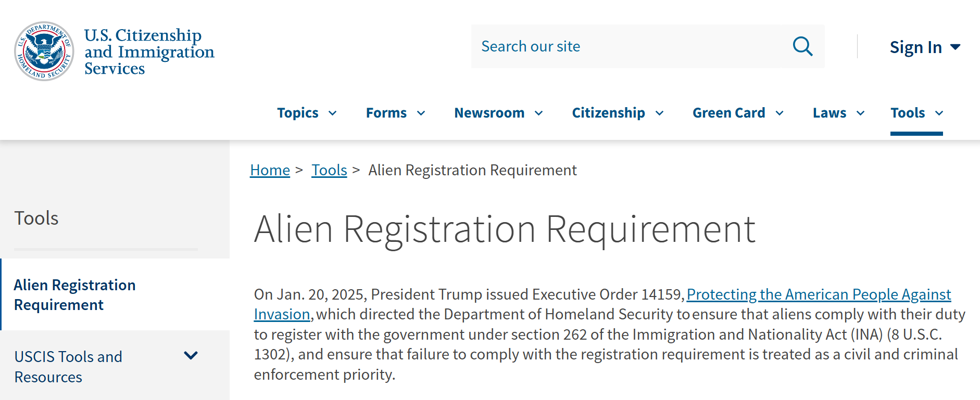This screenshot has width=980, height=400.
Task: Click the USCIS department seal logo
Action: 44,50
